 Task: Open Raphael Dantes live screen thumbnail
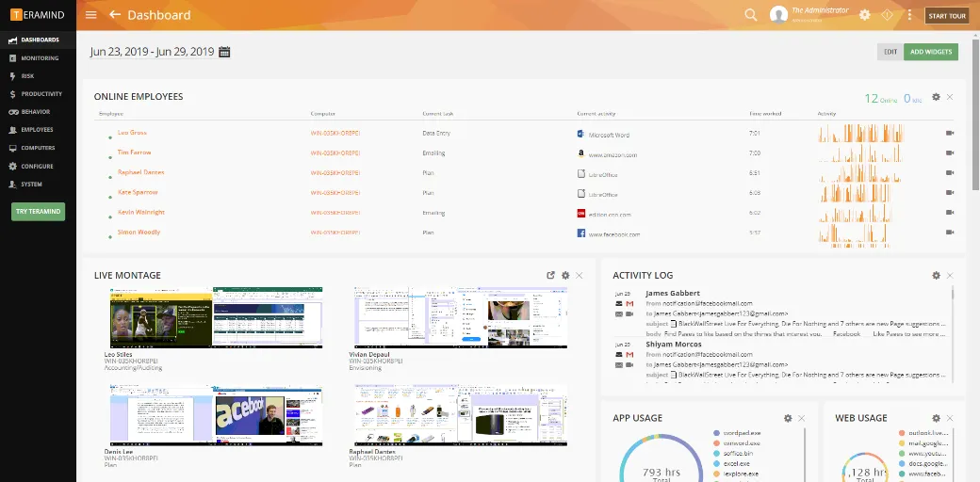point(461,414)
